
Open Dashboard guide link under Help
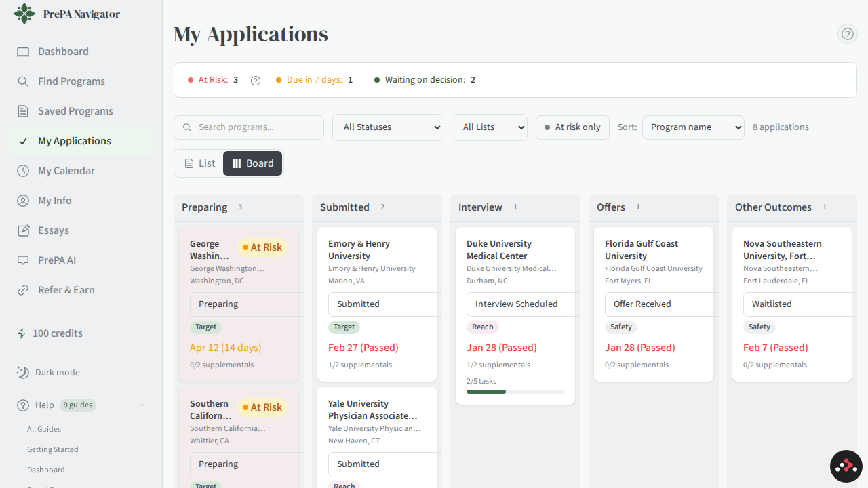(x=46, y=470)
